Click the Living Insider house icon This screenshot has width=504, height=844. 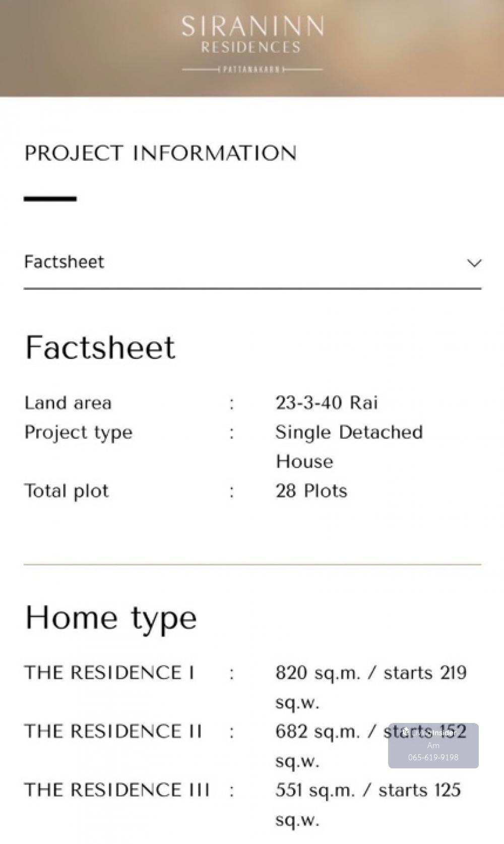(x=405, y=732)
